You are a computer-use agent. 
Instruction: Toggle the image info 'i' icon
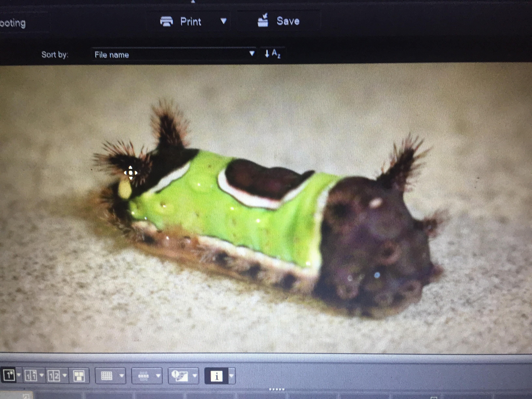(216, 376)
